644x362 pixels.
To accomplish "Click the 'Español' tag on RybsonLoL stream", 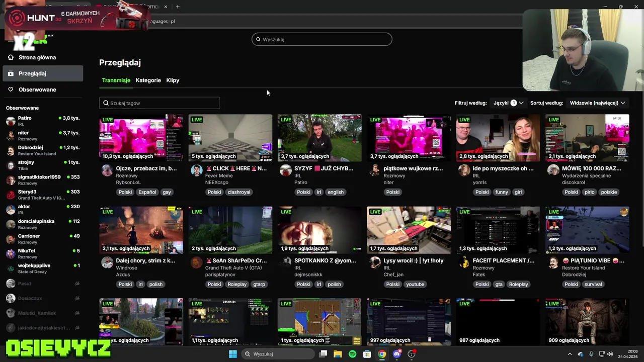I will (147, 192).
